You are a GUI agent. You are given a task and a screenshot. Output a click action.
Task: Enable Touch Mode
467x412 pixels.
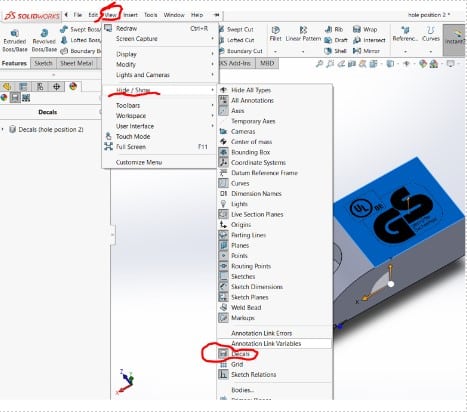pos(160,136)
